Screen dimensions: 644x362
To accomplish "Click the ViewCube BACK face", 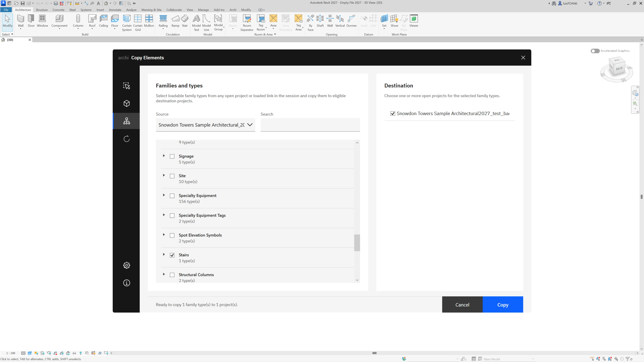I will click(x=619, y=68).
